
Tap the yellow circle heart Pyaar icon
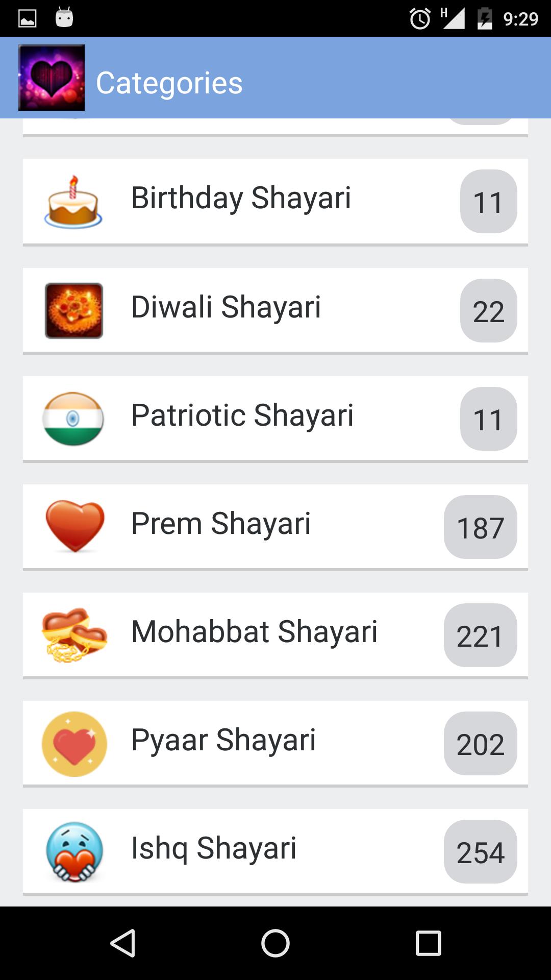point(74,744)
